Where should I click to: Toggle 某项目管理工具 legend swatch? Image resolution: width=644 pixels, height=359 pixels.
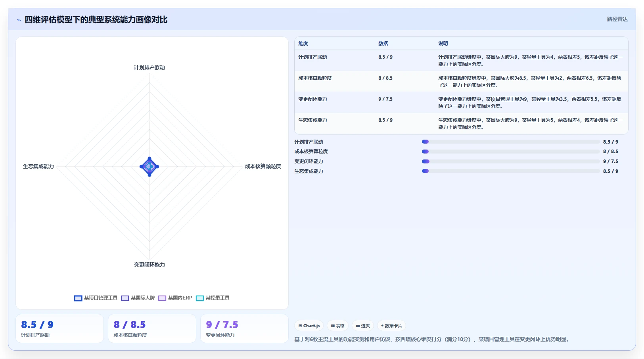[x=78, y=298]
